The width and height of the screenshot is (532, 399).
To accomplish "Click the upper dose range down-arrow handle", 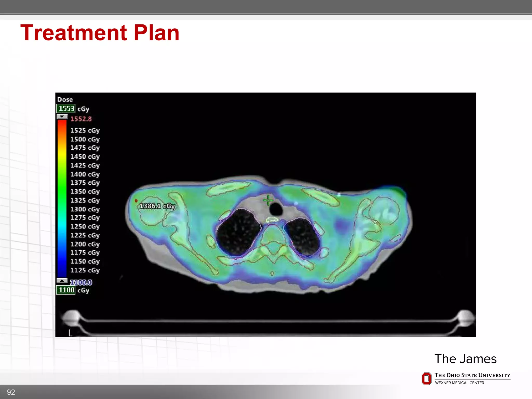I will pos(62,117).
